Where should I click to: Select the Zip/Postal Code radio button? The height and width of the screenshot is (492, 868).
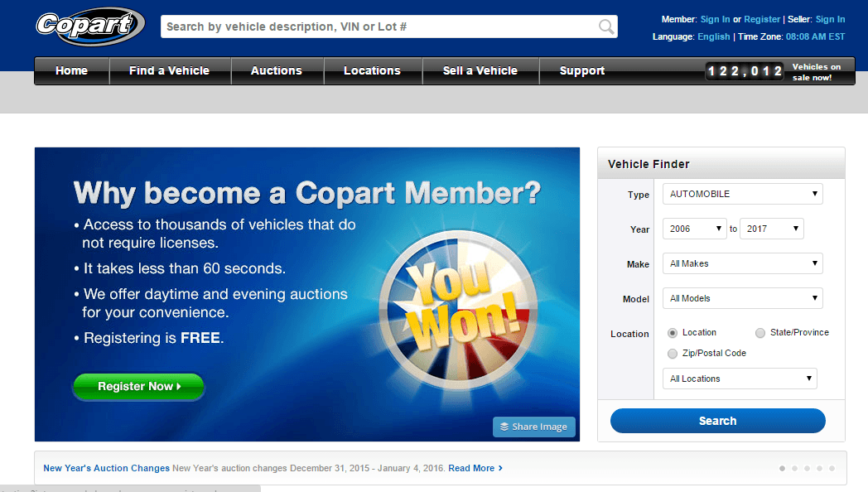(x=673, y=353)
